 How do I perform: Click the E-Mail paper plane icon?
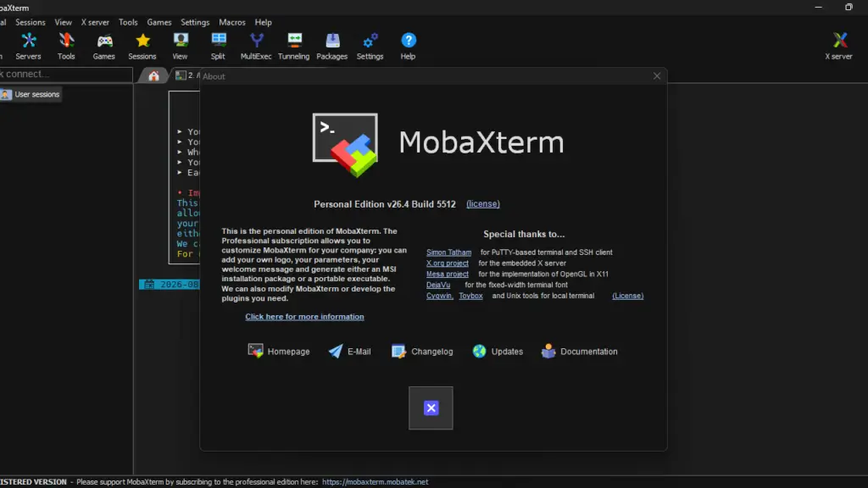336,352
